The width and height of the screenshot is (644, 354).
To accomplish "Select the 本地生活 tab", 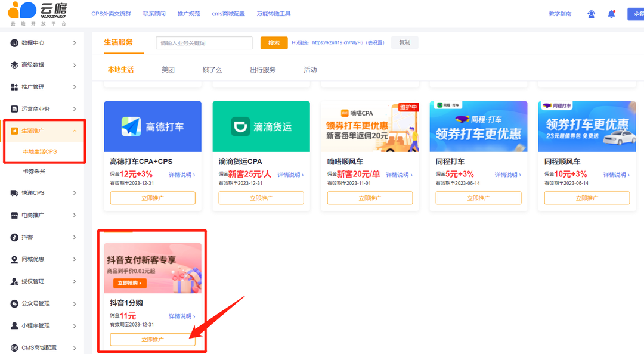I will pyautogui.click(x=120, y=70).
